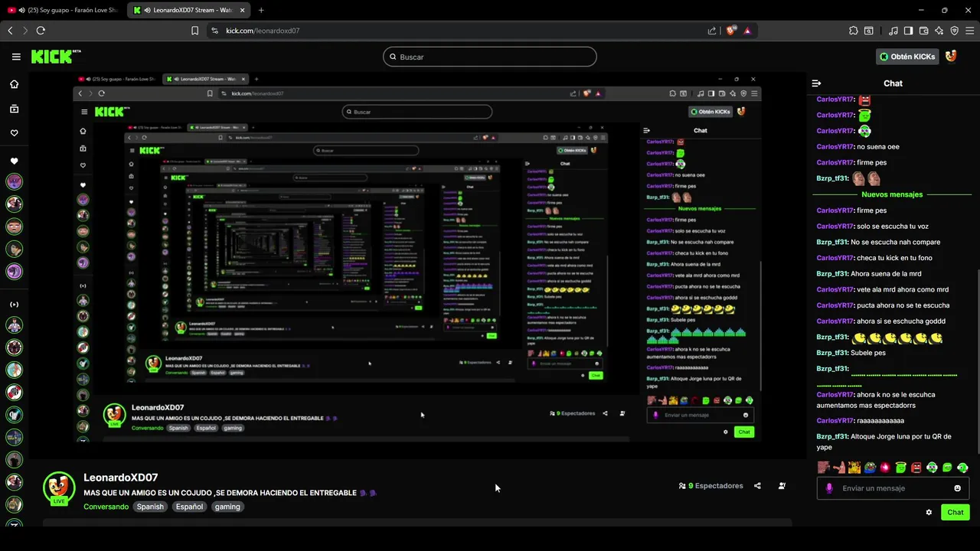Click the 'raaaaaaaaaaaa' chat message
980x551 pixels.
tap(860, 421)
